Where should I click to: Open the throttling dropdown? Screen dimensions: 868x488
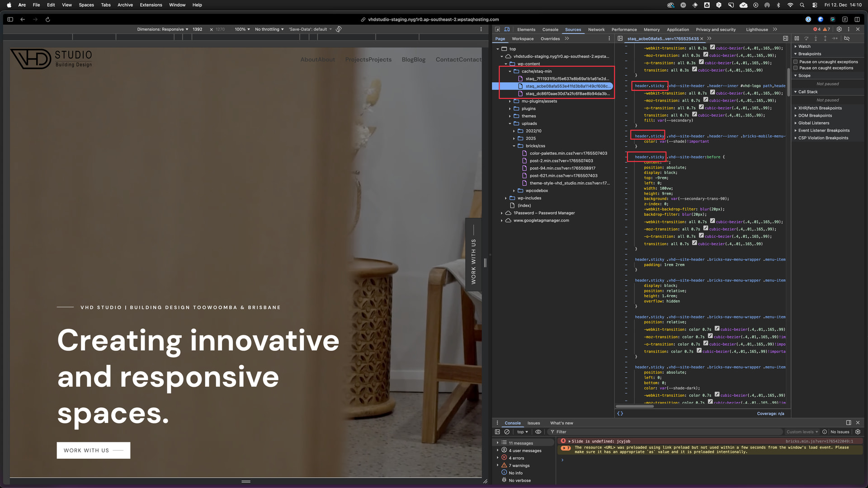[x=269, y=29]
